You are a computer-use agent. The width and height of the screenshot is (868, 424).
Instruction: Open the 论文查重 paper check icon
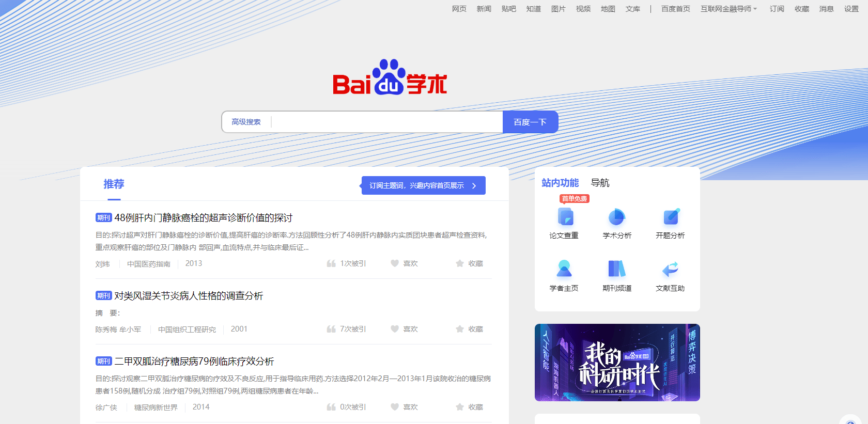[565, 217]
